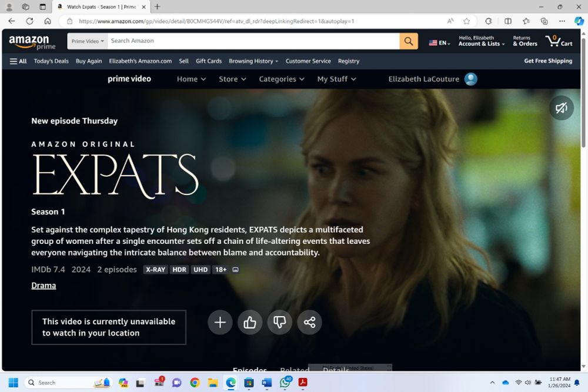Expand Browsing History dropdown
Screen dimensions: 588x392
coord(253,61)
